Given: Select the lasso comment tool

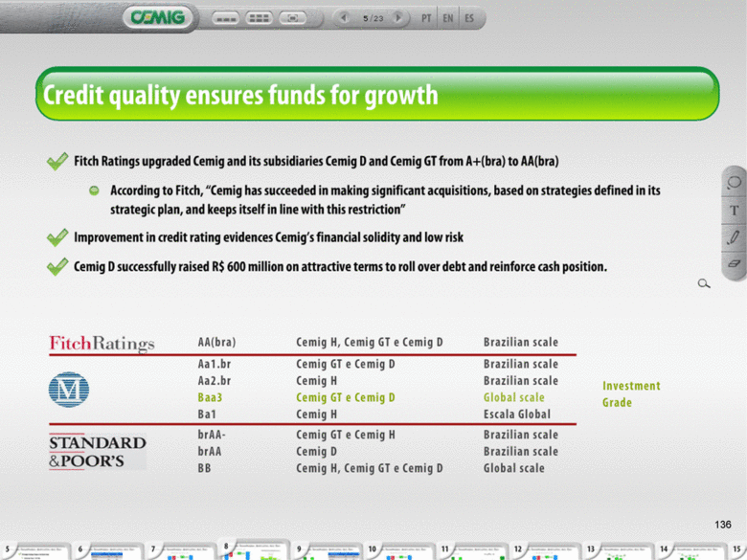Looking at the screenshot, I should point(735,183).
